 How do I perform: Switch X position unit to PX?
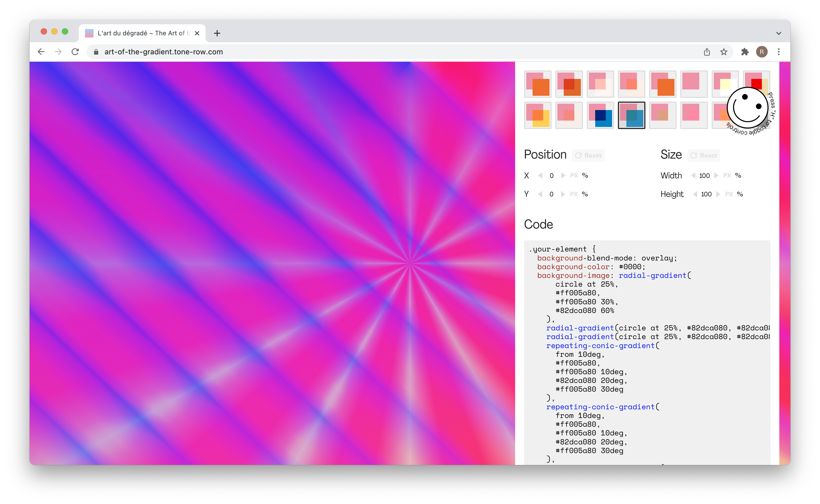(574, 175)
